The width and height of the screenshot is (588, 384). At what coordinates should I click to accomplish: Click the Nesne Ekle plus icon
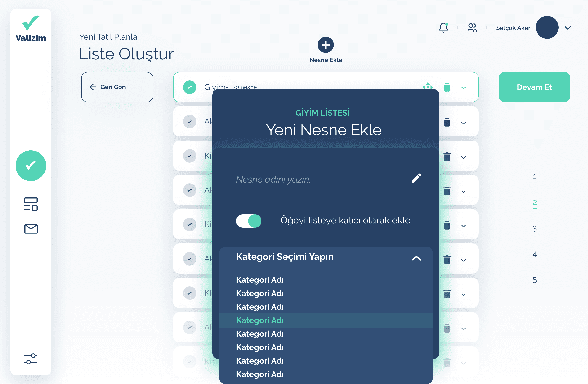pyautogui.click(x=326, y=45)
